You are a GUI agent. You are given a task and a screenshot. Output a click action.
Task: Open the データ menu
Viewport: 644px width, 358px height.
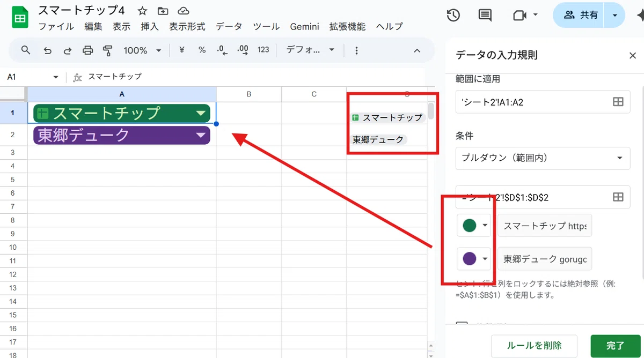(x=229, y=26)
